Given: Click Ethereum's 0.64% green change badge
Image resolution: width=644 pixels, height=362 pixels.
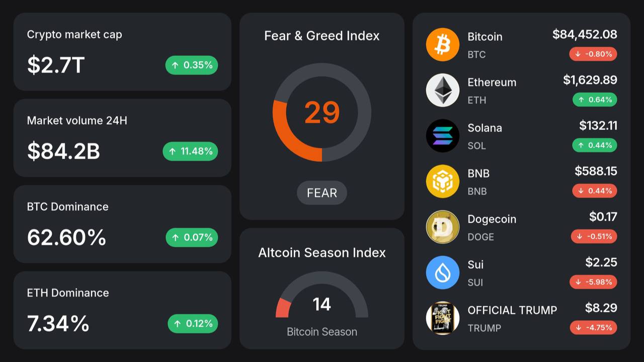Looking at the screenshot, I should [595, 100].
